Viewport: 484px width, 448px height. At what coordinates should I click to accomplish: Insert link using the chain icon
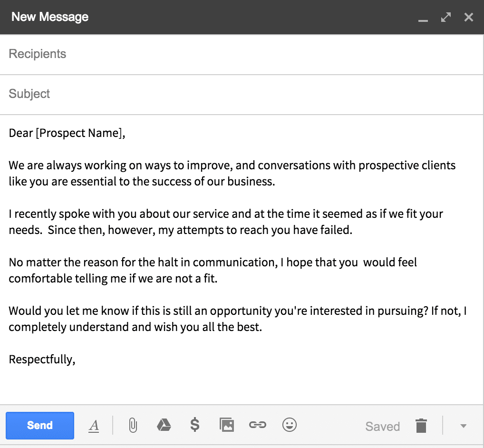click(x=257, y=425)
